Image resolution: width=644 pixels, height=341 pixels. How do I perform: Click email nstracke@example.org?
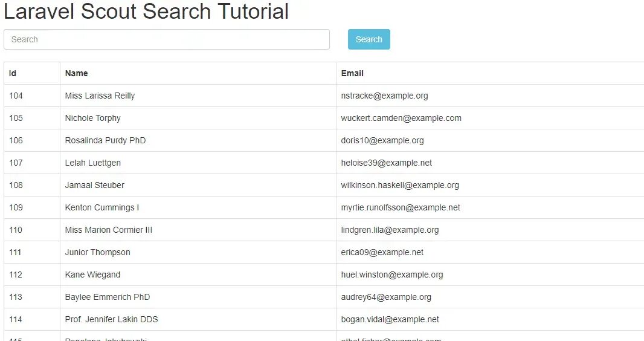coord(384,96)
